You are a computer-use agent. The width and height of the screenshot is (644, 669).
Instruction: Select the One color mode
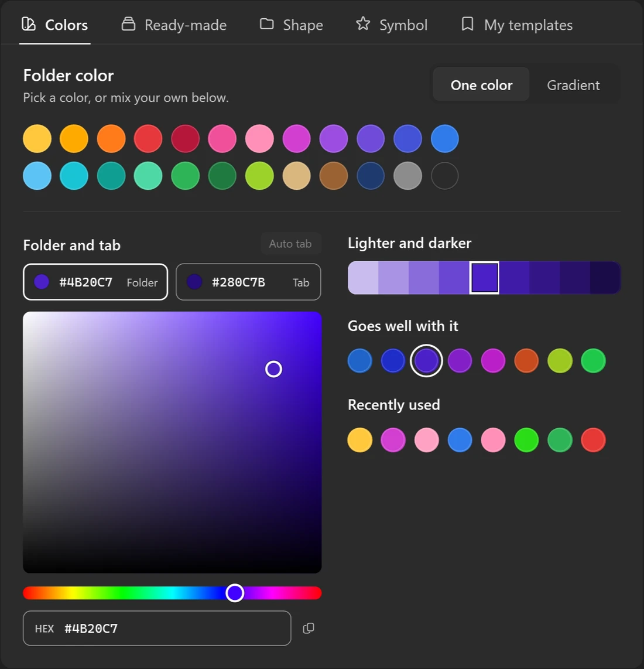tap(481, 84)
